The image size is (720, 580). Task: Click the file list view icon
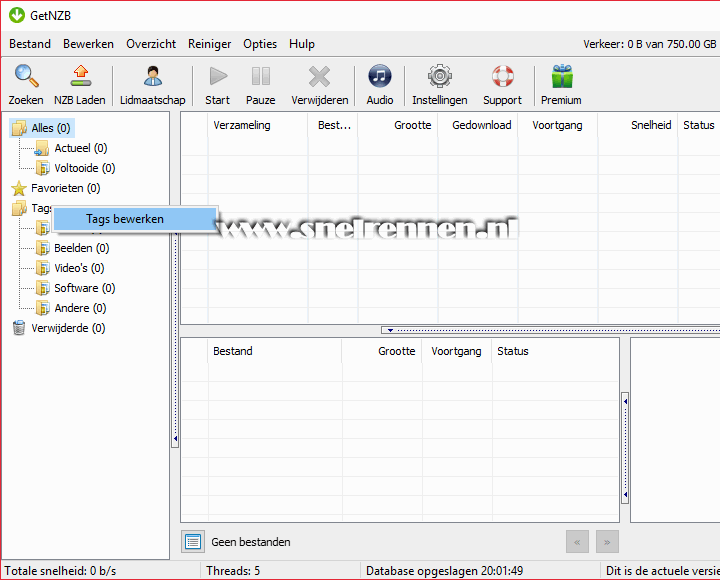(193, 542)
